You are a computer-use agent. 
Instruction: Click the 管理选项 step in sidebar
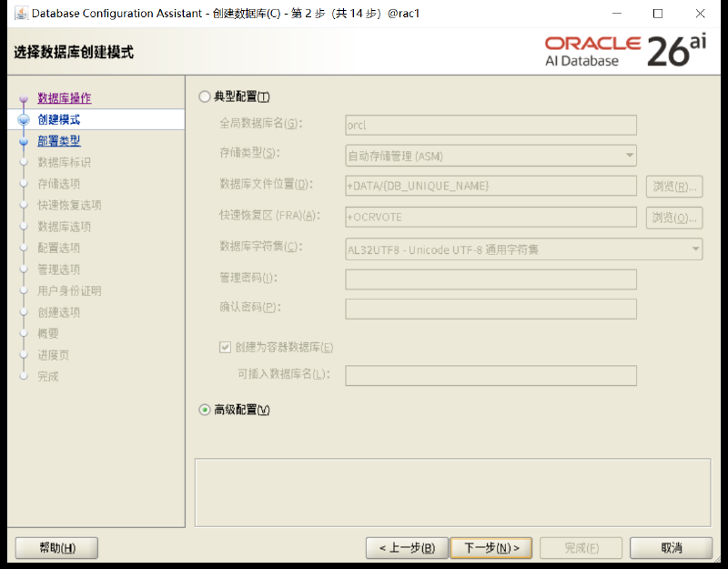(x=59, y=269)
